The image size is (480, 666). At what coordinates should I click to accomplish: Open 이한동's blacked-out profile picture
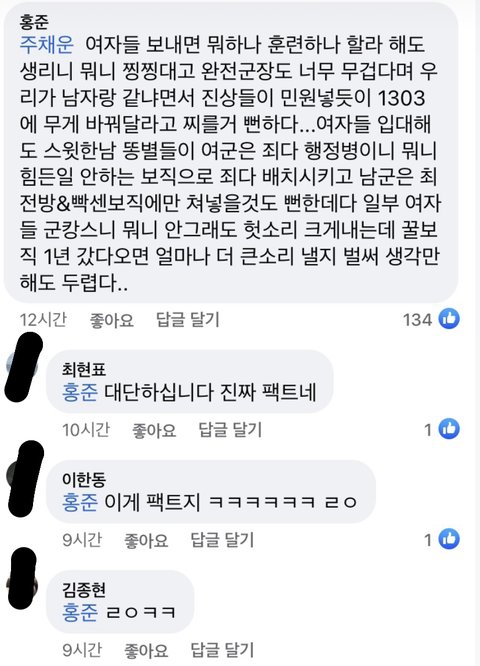pos(25,478)
